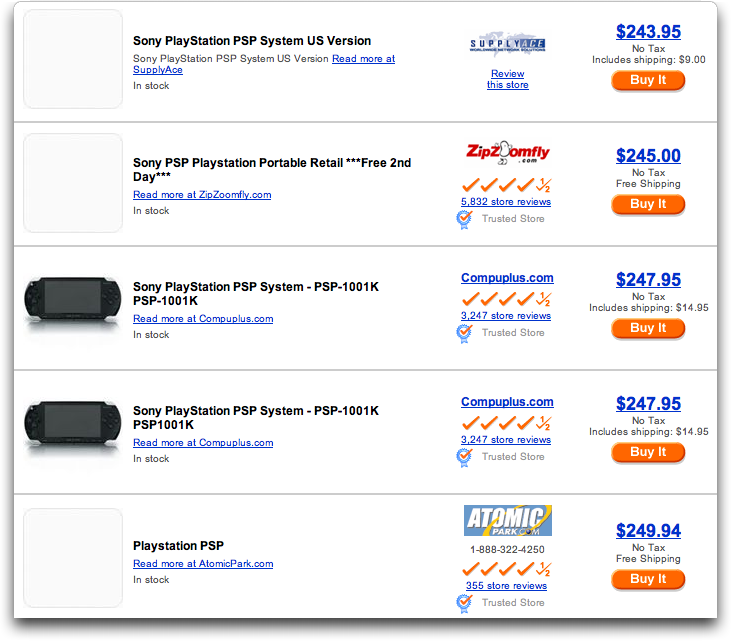Open the 'Review this store' link

pyautogui.click(x=508, y=79)
